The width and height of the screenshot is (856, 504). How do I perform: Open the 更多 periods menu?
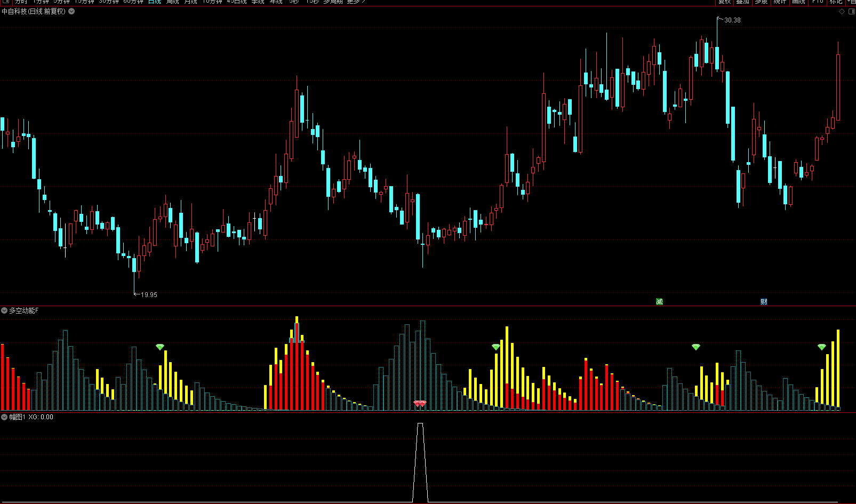[x=356, y=2]
